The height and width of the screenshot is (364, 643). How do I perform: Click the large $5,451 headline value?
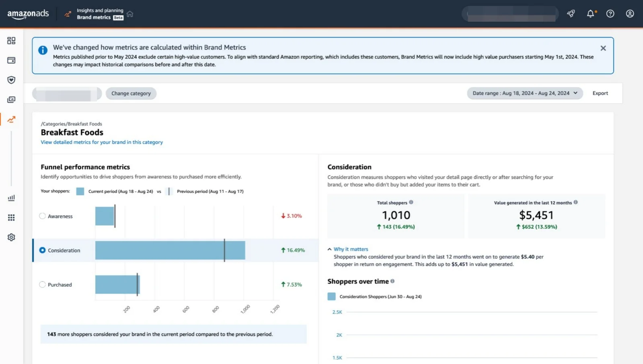click(x=536, y=215)
